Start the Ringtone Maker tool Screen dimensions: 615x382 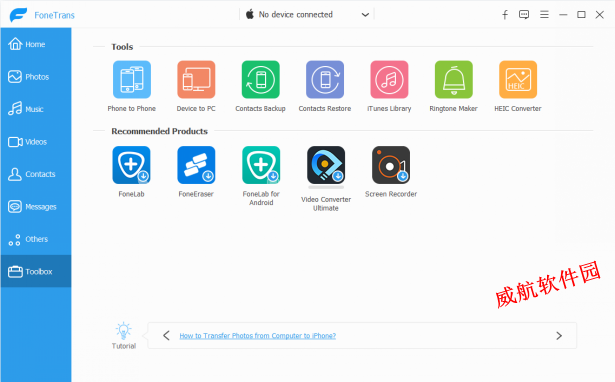453,80
